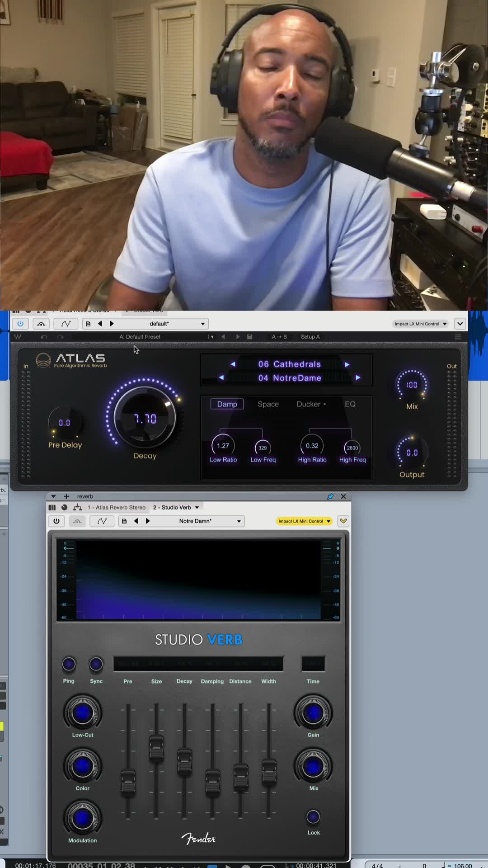
Task: Expand Studio Verb yellow chevron button
Action: click(x=343, y=521)
